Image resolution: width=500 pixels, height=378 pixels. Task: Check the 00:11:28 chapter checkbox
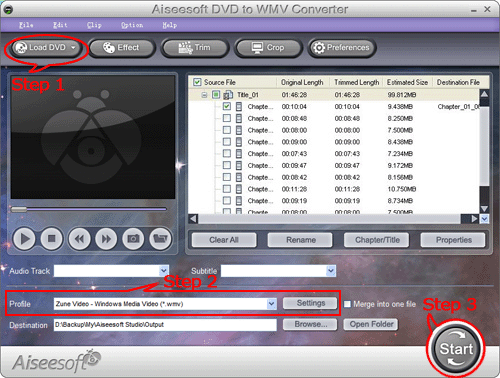[227, 189]
